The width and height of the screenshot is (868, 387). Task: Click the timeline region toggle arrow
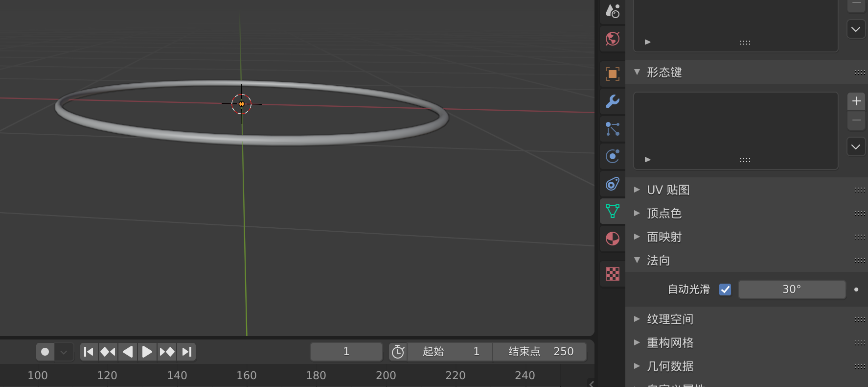(592, 384)
